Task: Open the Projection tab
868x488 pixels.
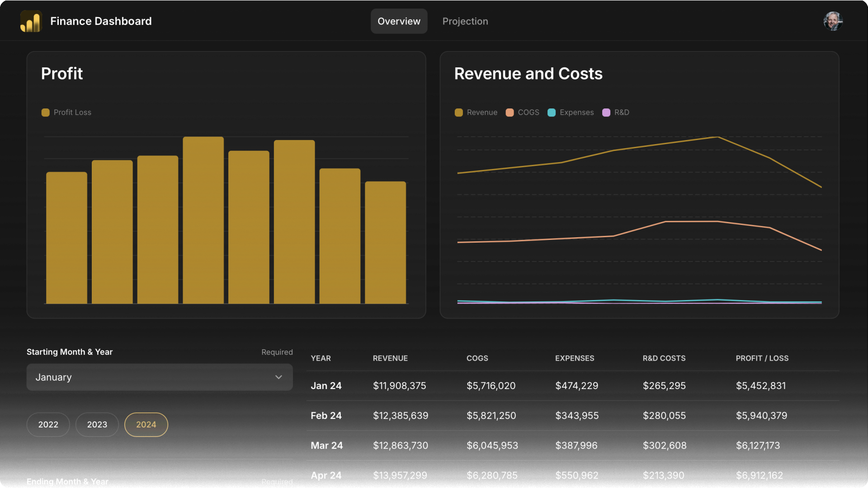Action: pos(465,21)
